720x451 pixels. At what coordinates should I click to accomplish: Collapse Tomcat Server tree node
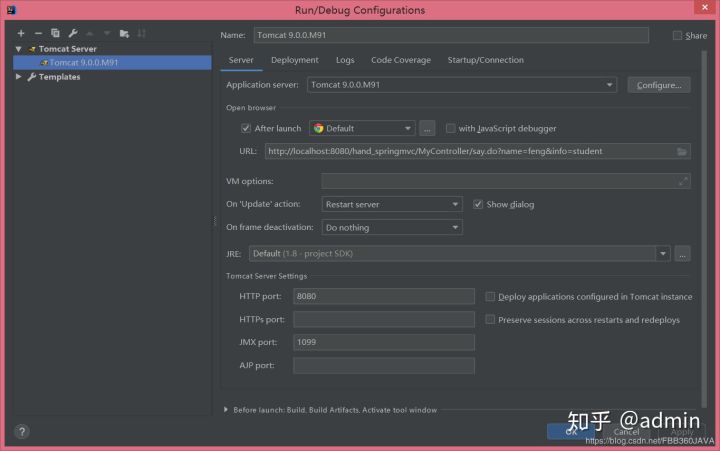click(x=18, y=49)
